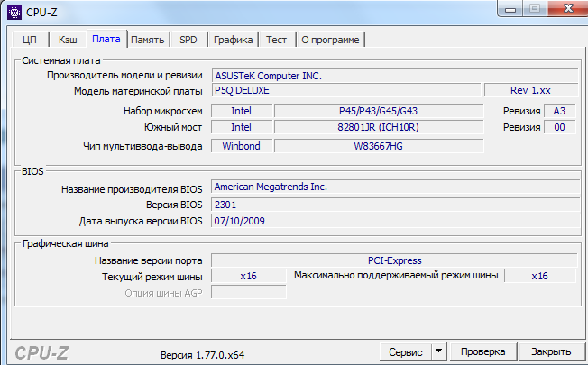
Task: Select the BIOS date 07/10/2009 field
Action: tap(396, 221)
